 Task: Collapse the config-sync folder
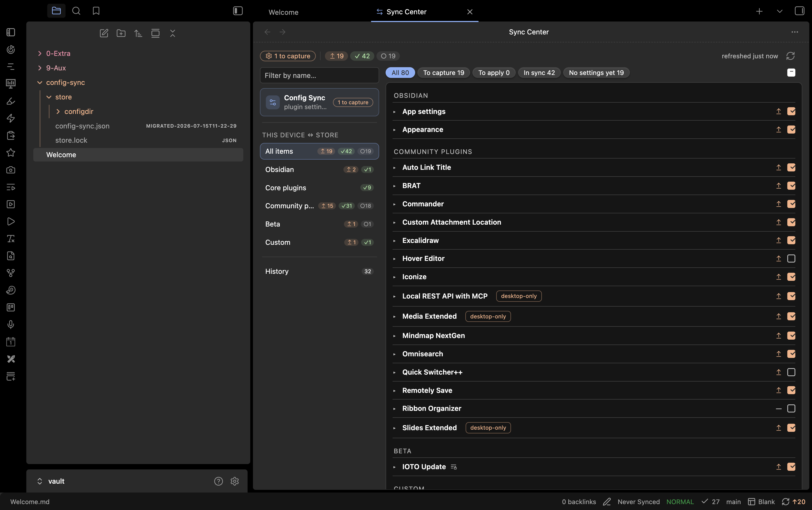[x=40, y=83]
